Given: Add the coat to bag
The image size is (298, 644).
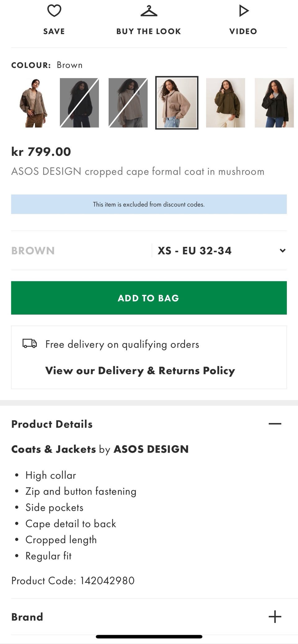Looking at the screenshot, I should pyautogui.click(x=149, y=298).
